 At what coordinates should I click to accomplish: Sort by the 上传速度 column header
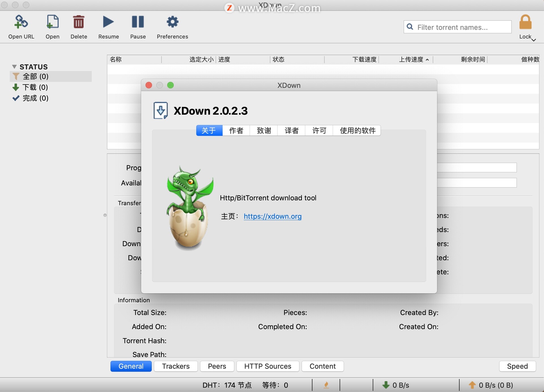[406, 59]
